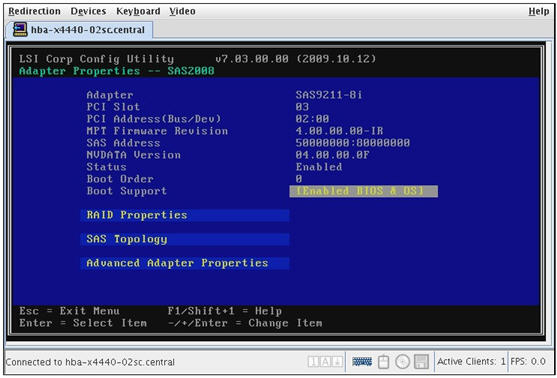The height and width of the screenshot is (378, 557).
Task: Click the Num Lock indicator in status bar
Action: tap(313, 362)
